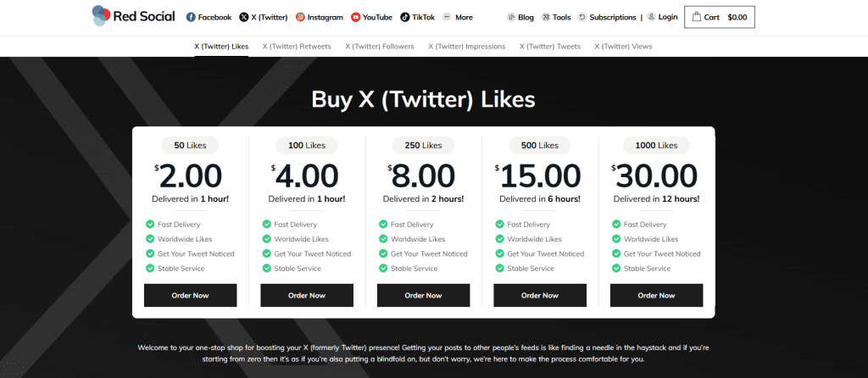The height and width of the screenshot is (378, 868).
Task: Select the 500 Likes package label
Action: point(540,146)
